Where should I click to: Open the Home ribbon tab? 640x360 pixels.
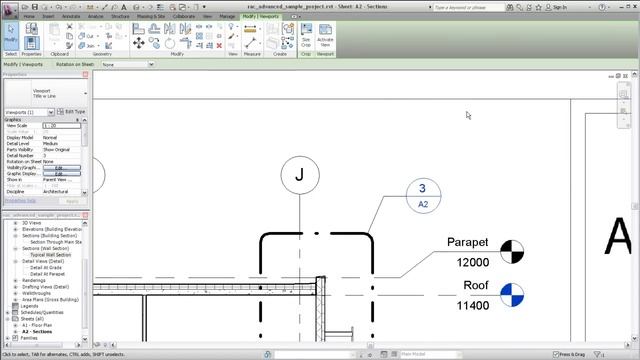click(29, 16)
